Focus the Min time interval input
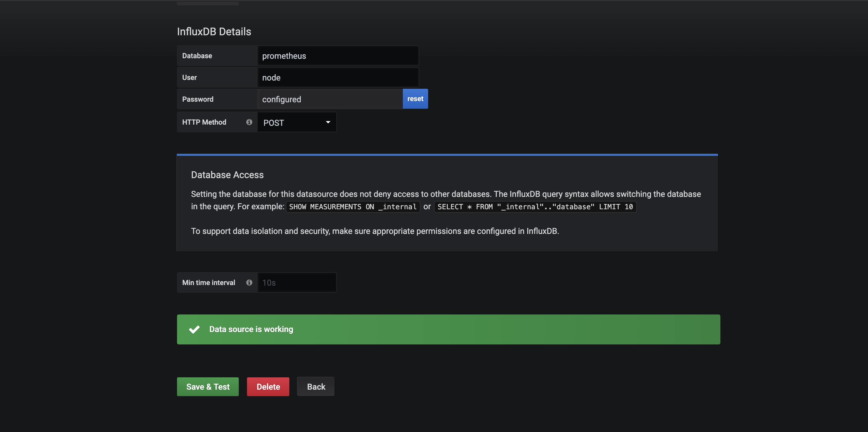 pos(296,282)
